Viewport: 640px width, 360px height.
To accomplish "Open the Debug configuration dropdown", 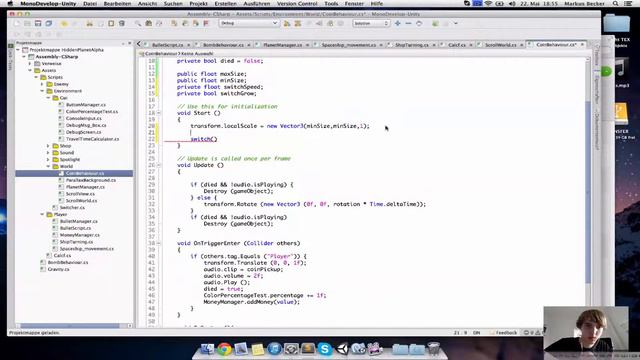I will click(x=249, y=24).
